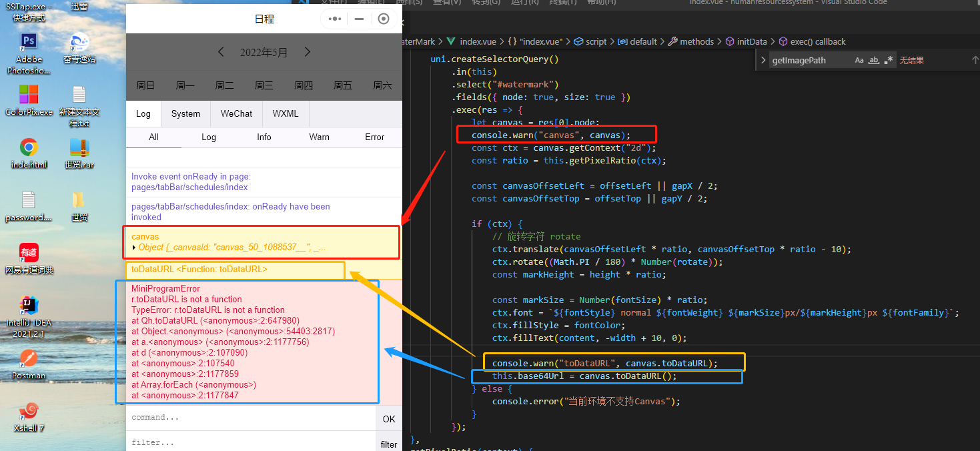Click the Vue logo in the breadcrumb bar
The height and width of the screenshot is (451, 980).
pos(452,41)
